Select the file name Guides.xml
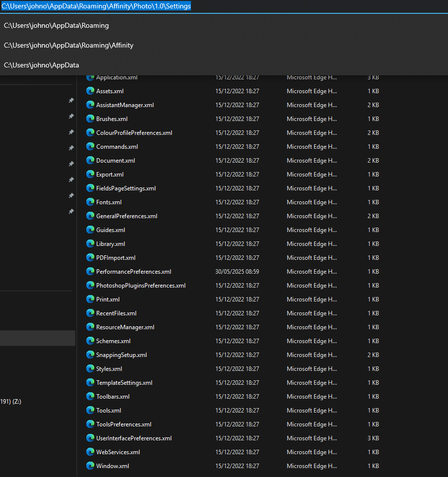The width and height of the screenshot is (448, 477). pos(111,230)
